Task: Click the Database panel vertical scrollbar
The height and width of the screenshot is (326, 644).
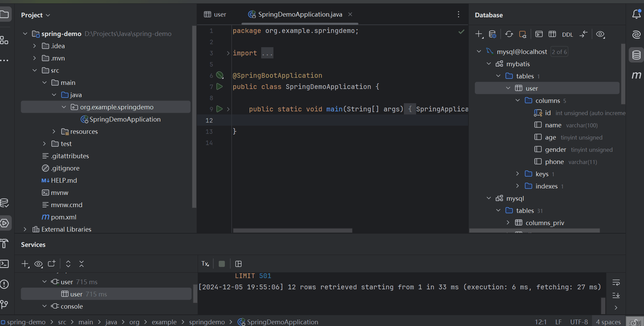Action: 623,74
